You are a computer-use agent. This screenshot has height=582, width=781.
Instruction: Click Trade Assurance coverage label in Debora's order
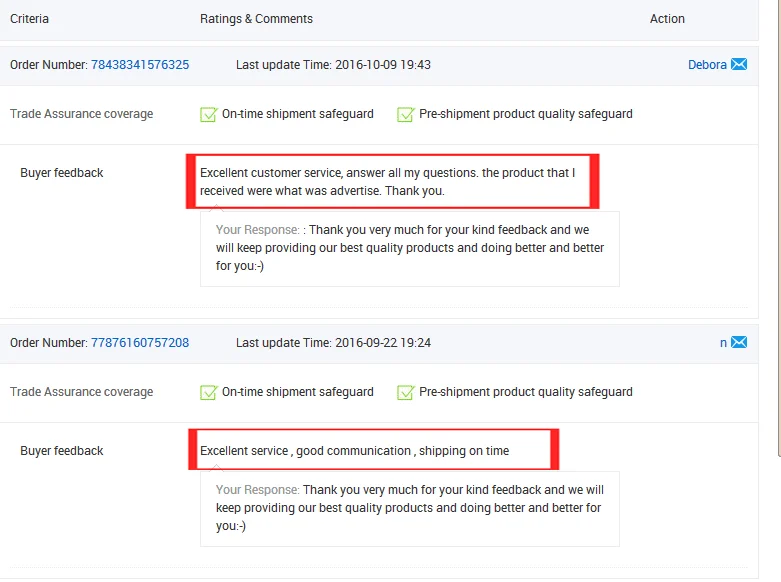82,114
